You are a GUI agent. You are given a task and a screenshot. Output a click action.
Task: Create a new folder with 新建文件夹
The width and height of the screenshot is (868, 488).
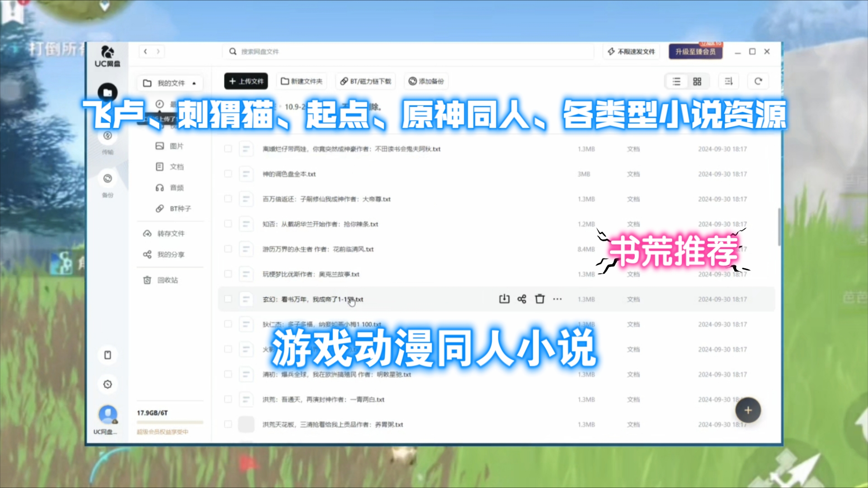click(x=302, y=81)
